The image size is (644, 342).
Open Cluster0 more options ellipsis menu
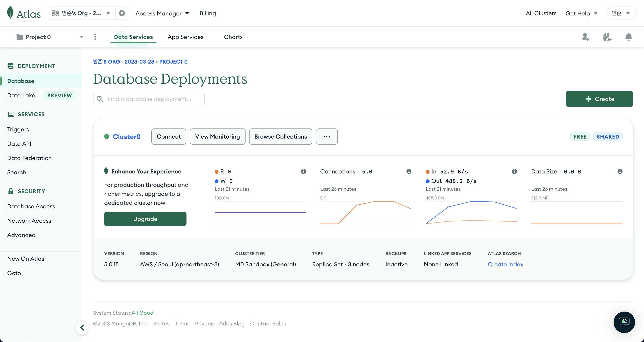(x=327, y=136)
